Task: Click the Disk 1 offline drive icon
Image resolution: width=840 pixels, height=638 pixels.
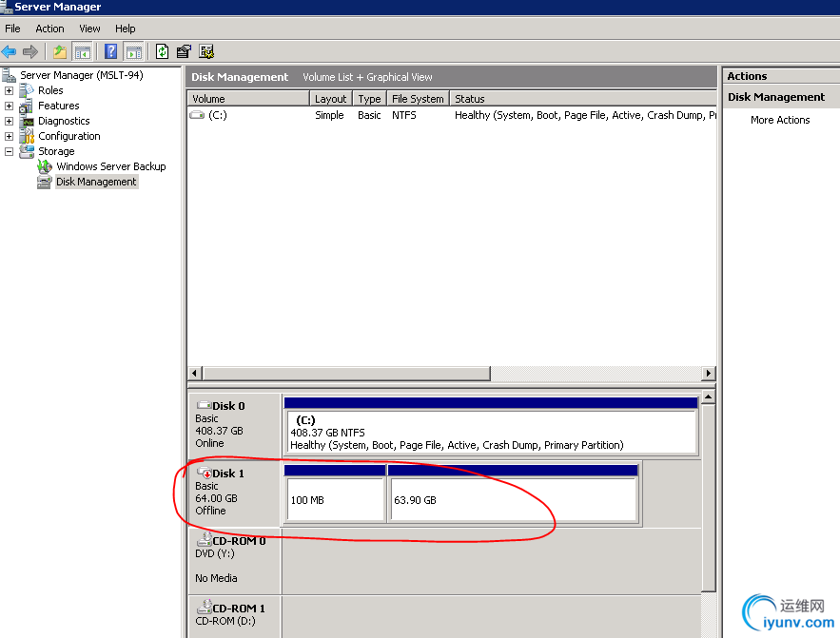Action: [205, 473]
